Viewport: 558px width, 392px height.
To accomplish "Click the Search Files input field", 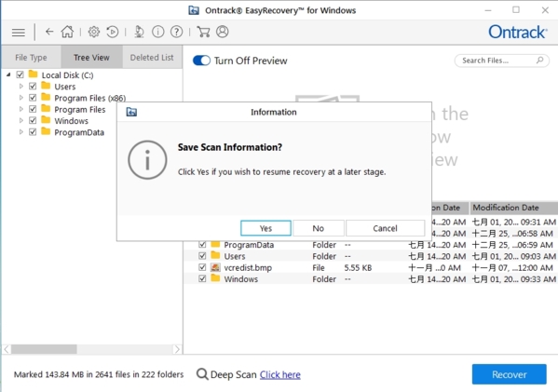I will [501, 61].
